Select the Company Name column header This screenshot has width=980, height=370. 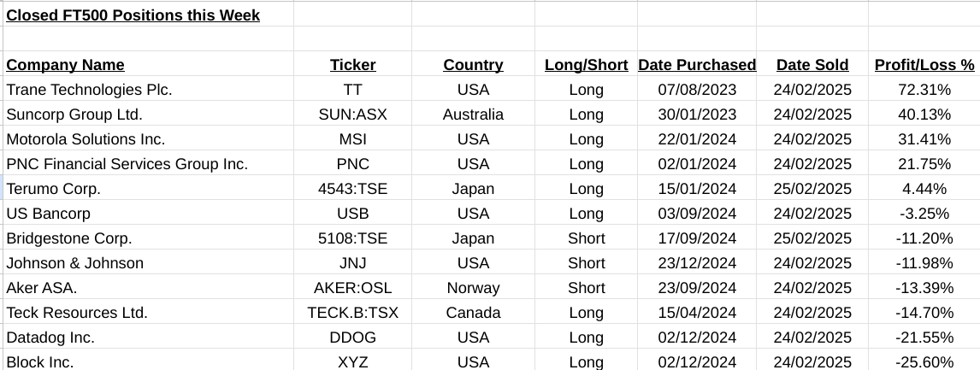(65, 65)
